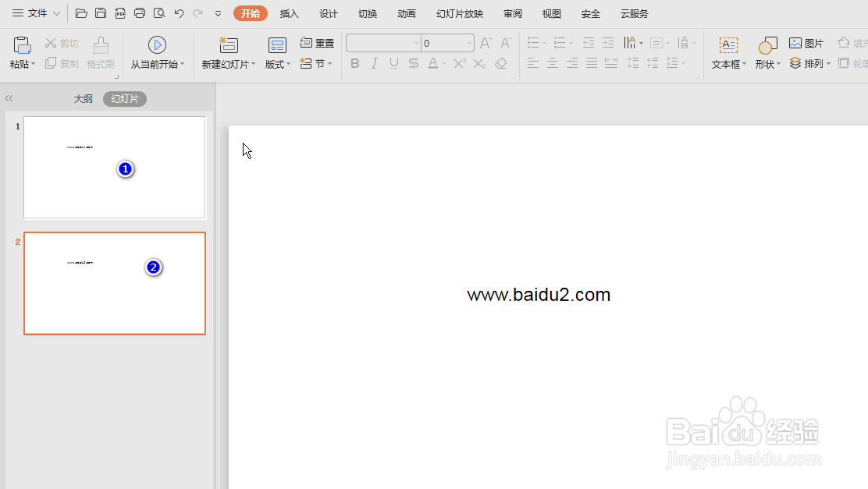Viewport: 868px width, 489px height.
Task: Justify text alignment
Action: pos(592,64)
